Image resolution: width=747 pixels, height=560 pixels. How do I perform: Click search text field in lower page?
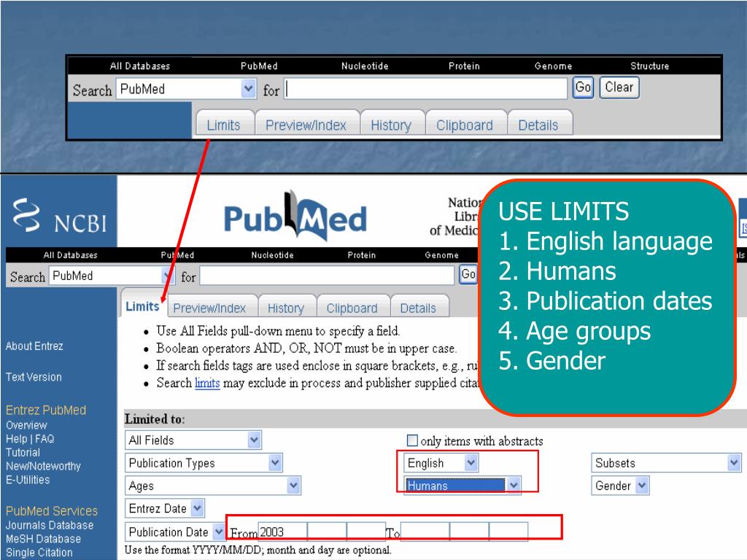click(x=328, y=276)
